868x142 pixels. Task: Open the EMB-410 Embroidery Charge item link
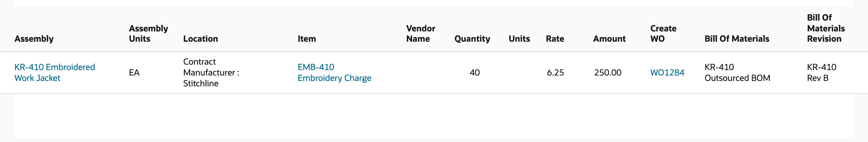pos(334,72)
